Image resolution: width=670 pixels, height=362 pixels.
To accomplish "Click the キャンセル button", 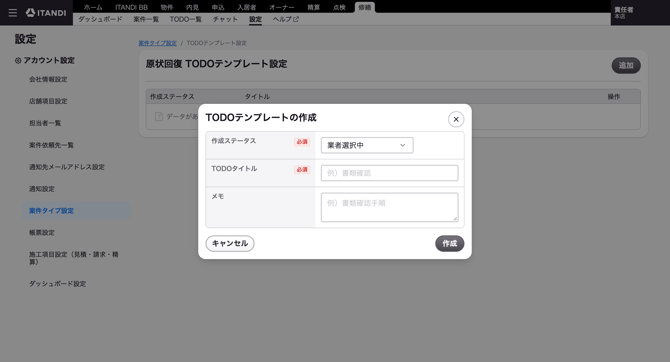I will click(230, 244).
